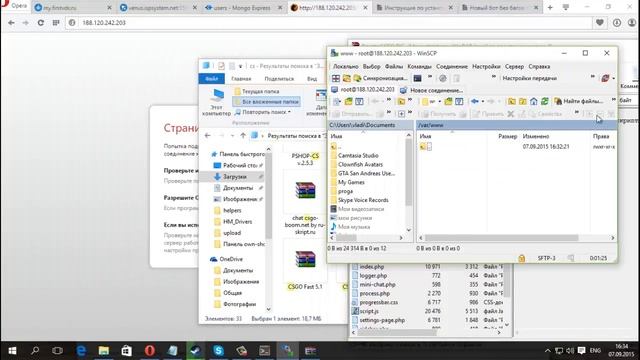The height and width of the screenshot is (360, 640).
Task: Open Сервер menu in WinSCP
Action: pos(514,67)
